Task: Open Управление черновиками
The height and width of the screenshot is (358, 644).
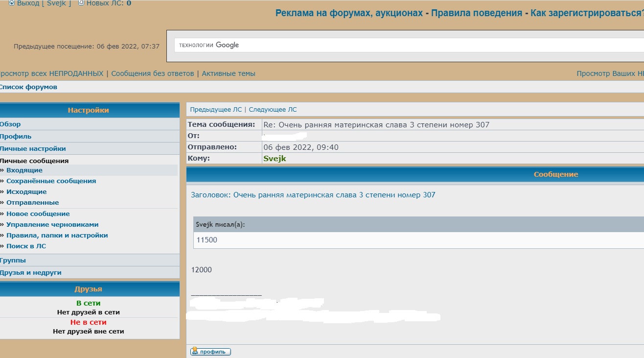Action: 52,225
